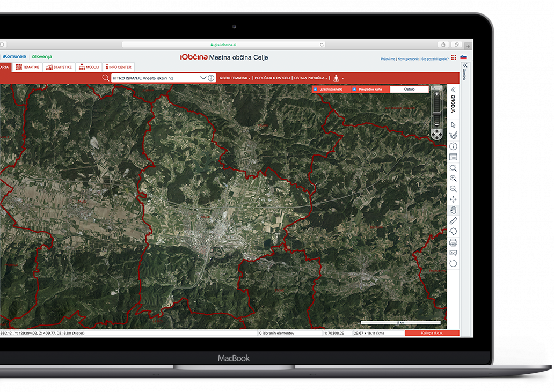Select the zoom in magnifier tool
This screenshot has width=554, height=392.
(x=453, y=178)
